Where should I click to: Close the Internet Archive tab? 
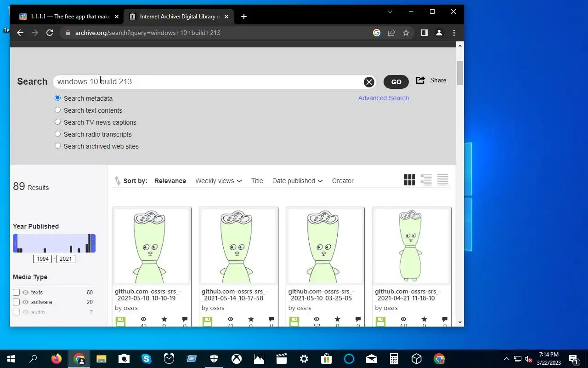point(227,17)
